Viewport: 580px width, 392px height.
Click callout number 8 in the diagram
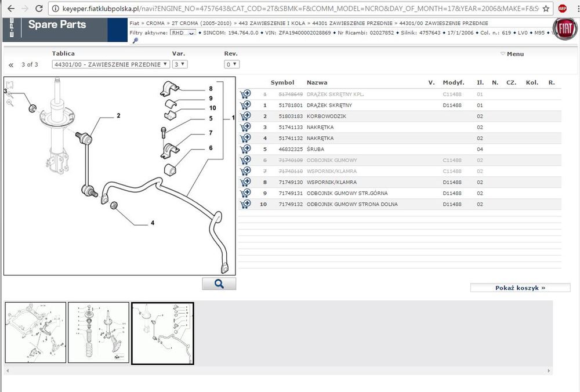point(211,89)
